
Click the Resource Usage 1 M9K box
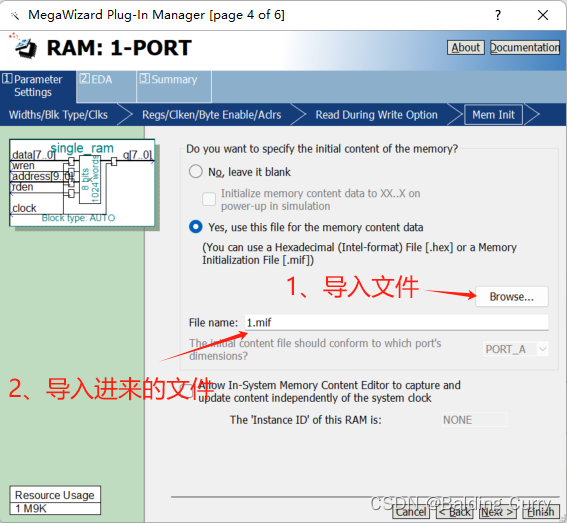coord(55,501)
